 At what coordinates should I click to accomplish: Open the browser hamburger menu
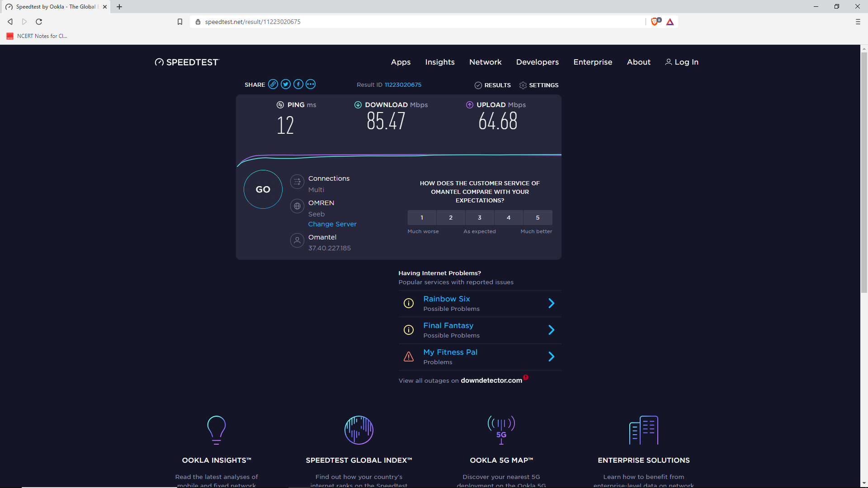click(858, 22)
